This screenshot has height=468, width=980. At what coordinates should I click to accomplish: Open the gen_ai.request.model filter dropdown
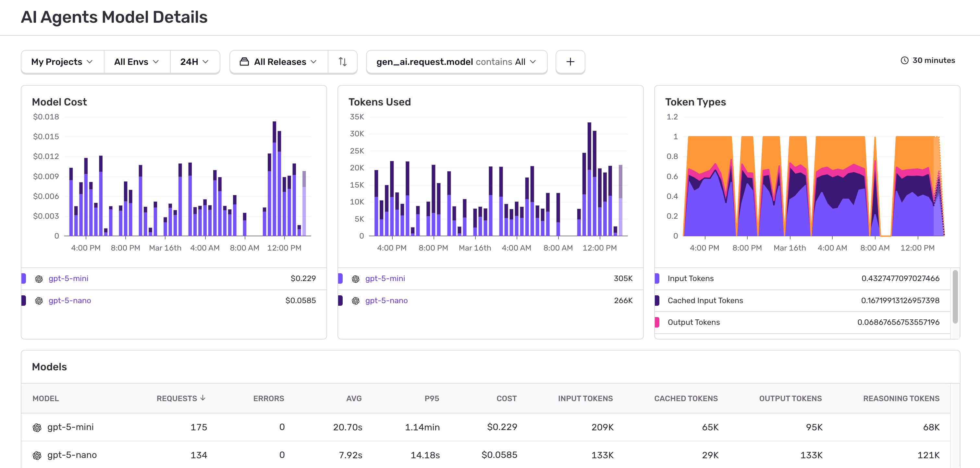pyautogui.click(x=456, y=62)
